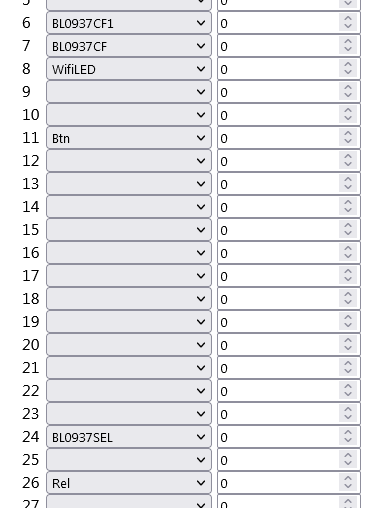Expand the empty role dropdown for pin 25
The image size is (388, 508).
129,460
